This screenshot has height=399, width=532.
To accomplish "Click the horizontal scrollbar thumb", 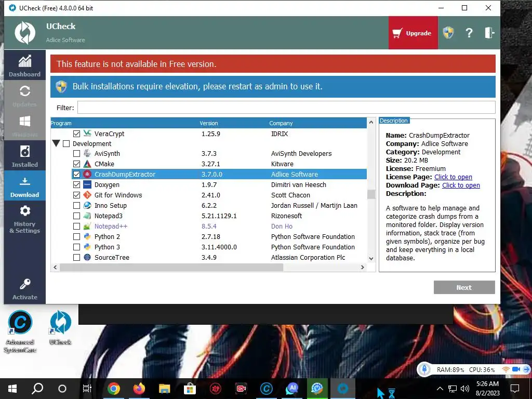I will 171,268.
